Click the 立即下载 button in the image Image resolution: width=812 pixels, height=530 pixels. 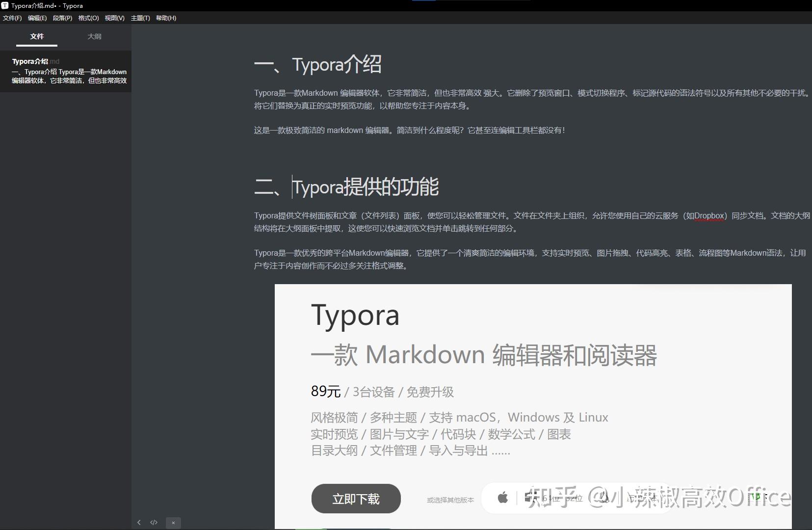point(356,499)
